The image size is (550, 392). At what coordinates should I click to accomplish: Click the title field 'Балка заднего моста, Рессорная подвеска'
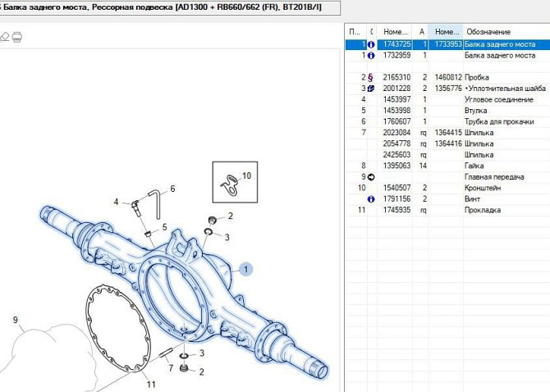pyautogui.click(x=170, y=7)
